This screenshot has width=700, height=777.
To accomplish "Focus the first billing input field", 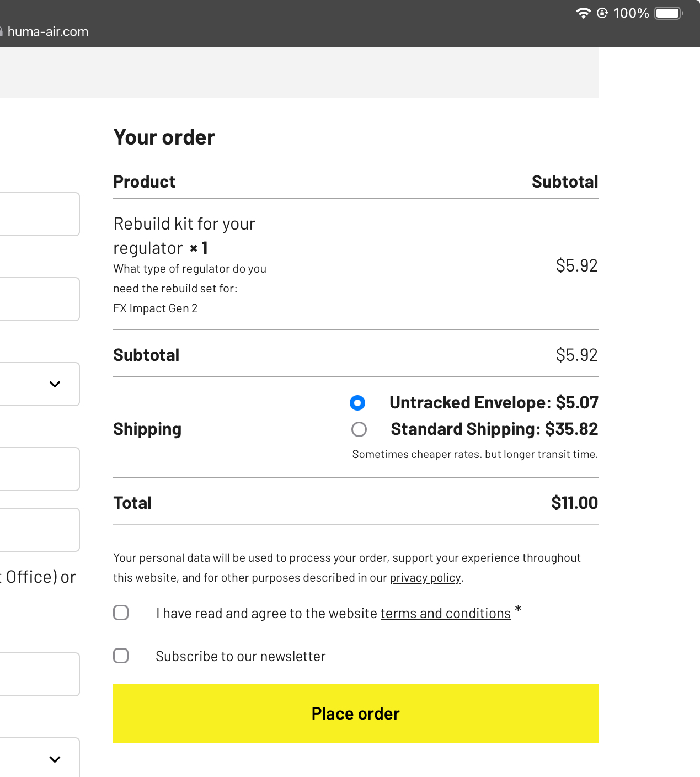I will pos(40,214).
